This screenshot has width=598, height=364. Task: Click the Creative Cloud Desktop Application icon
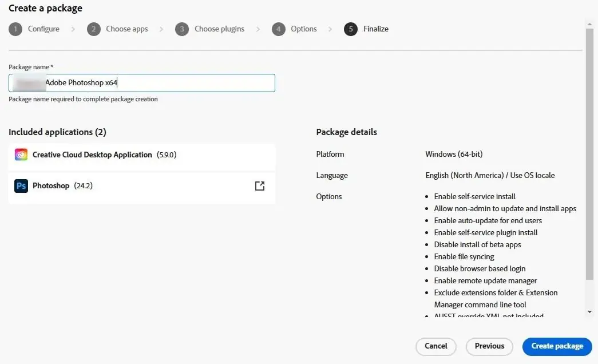[21, 155]
